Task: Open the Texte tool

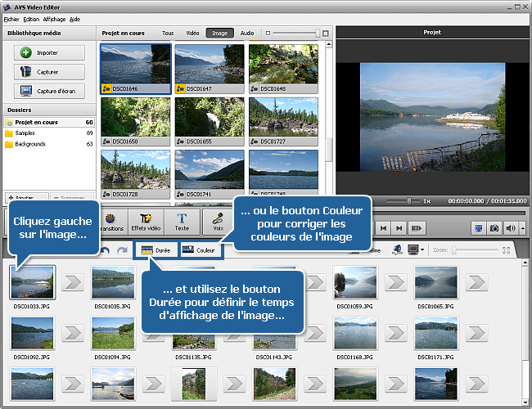Action: [182, 222]
